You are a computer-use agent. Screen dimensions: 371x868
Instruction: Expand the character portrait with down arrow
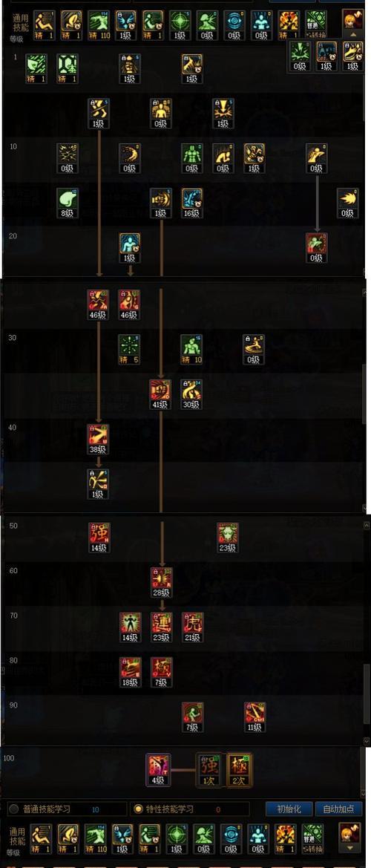pyautogui.click(x=350, y=838)
